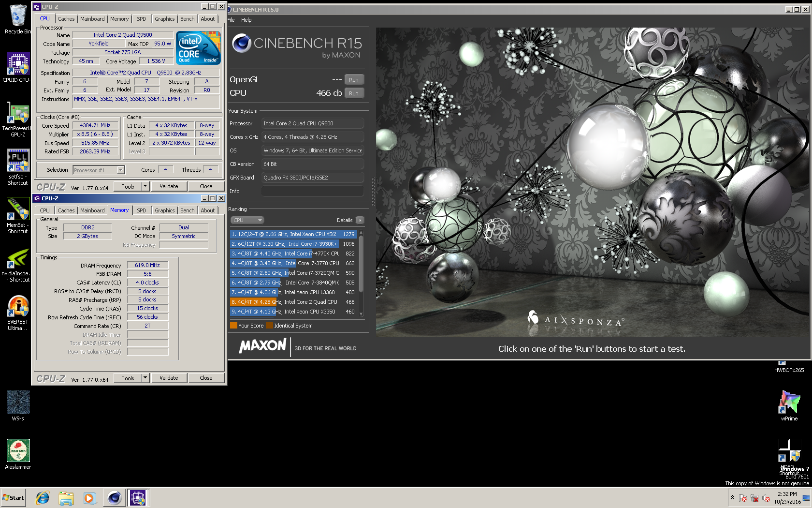Click Validate in upper CPU-Z window
Image resolution: width=812 pixels, height=508 pixels.
[x=169, y=186]
